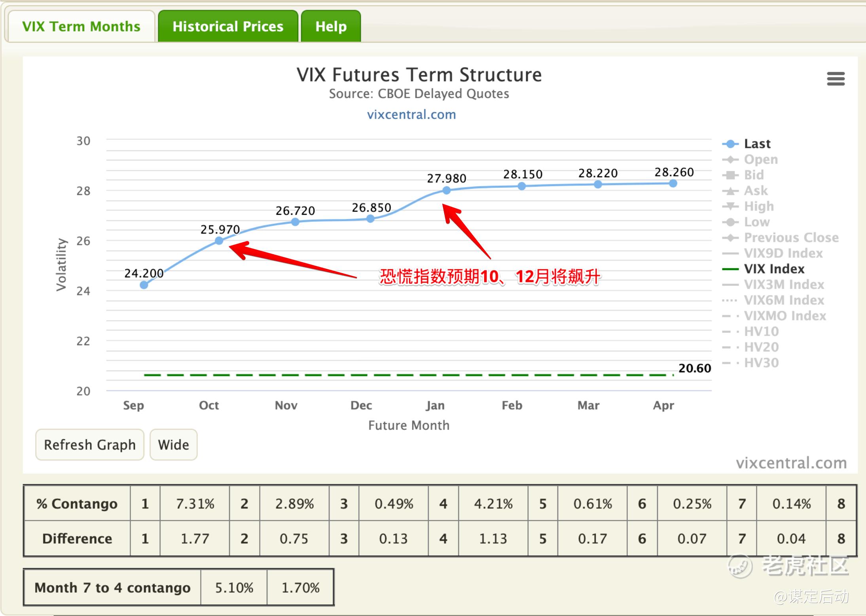Switch to VIX Term Months tab
The image size is (866, 616).
click(x=81, y=26)
